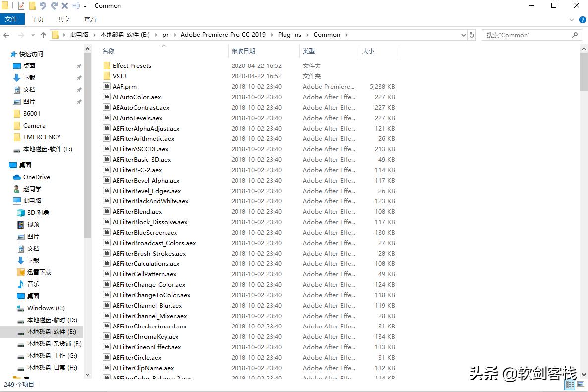Expand the ribbon using the chevron near Help
Screen dimensions: 588x392
572,20
